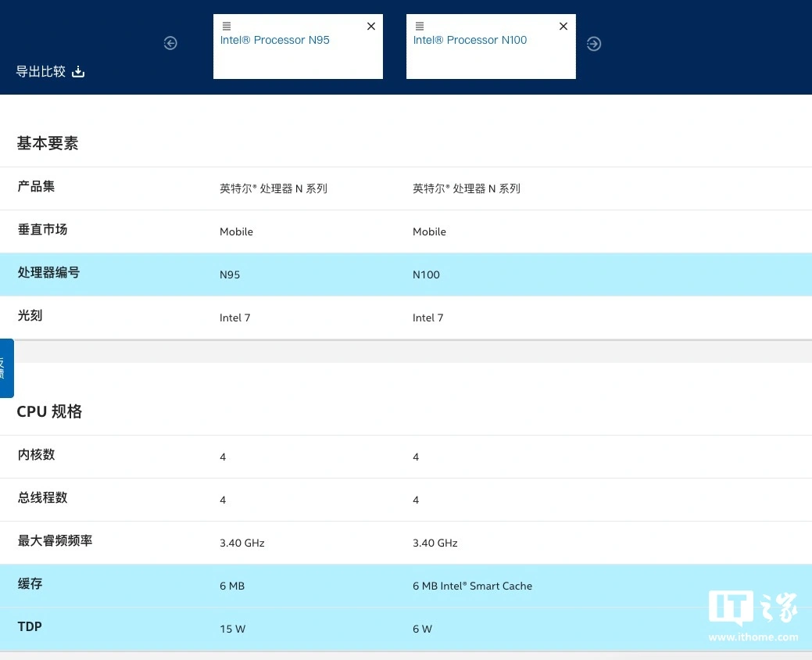Click the 导出比较 export text
Screen dimensions: 812x660
[41, 72]
